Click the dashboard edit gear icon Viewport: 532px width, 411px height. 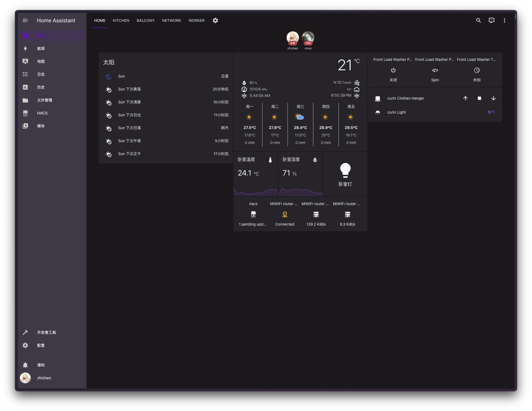click(215, 20)
